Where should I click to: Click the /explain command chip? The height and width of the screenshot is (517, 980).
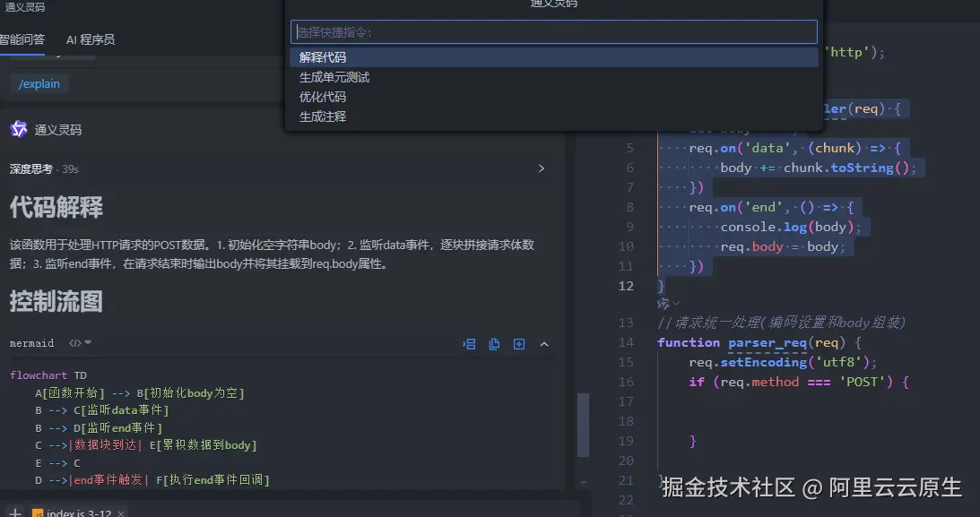point(39,83)
